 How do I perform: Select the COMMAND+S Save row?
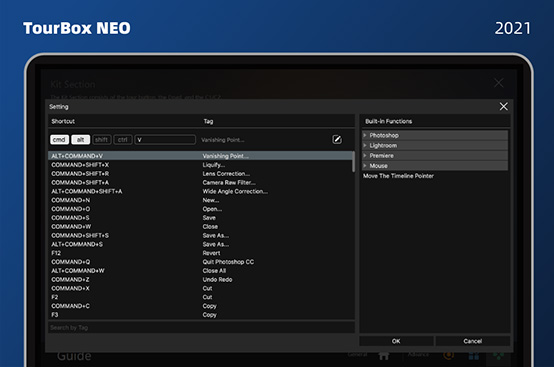(x=200, y=218)
